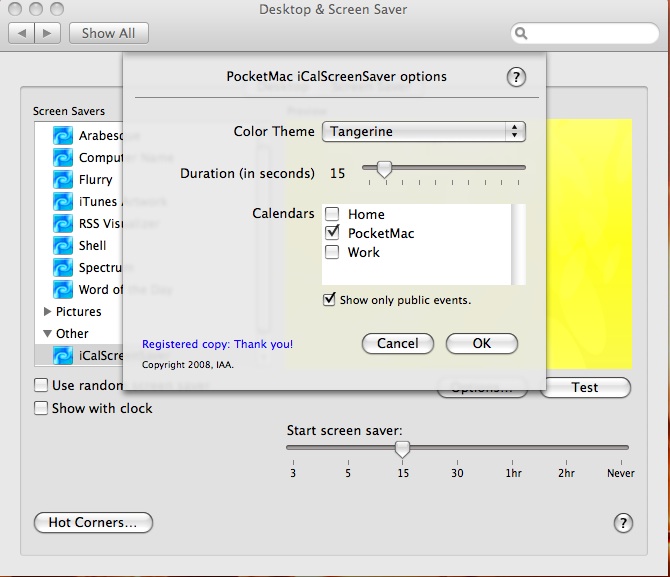Click the System Preferences search field

click(x=585, y=33)
